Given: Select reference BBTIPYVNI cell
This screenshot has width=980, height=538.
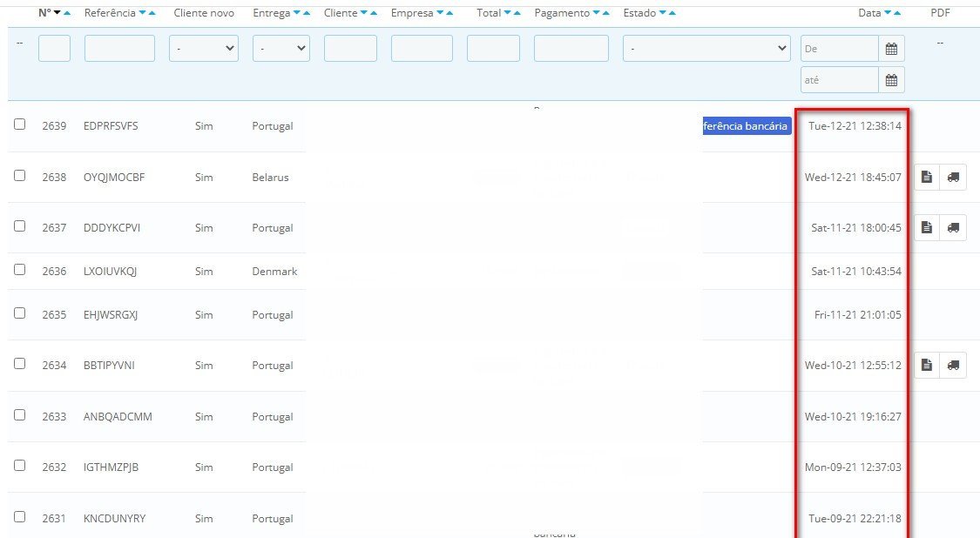Looking at the screenshot, I should (109, 366).
